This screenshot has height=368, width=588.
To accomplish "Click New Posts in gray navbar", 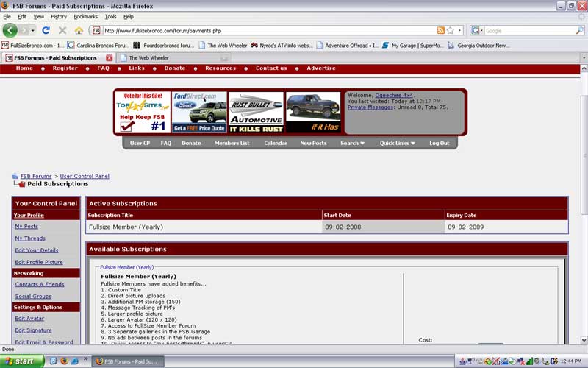I will (314, 143).
